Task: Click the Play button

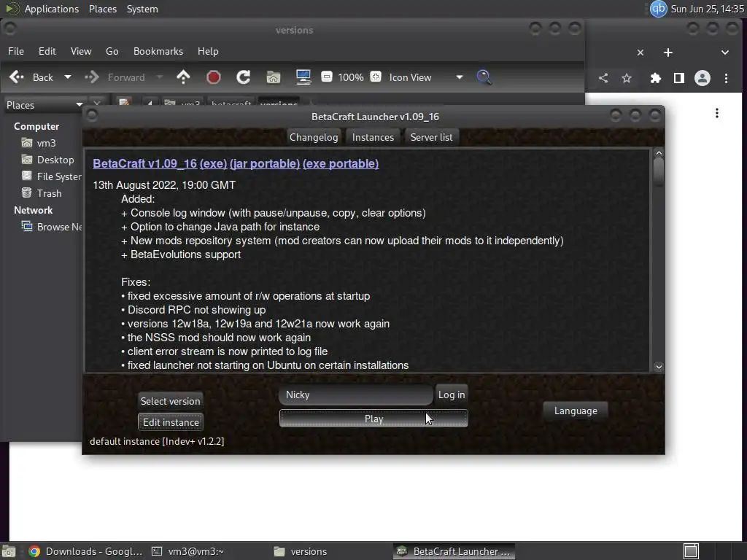Action: pyautogui.click(x=373, y=419)
